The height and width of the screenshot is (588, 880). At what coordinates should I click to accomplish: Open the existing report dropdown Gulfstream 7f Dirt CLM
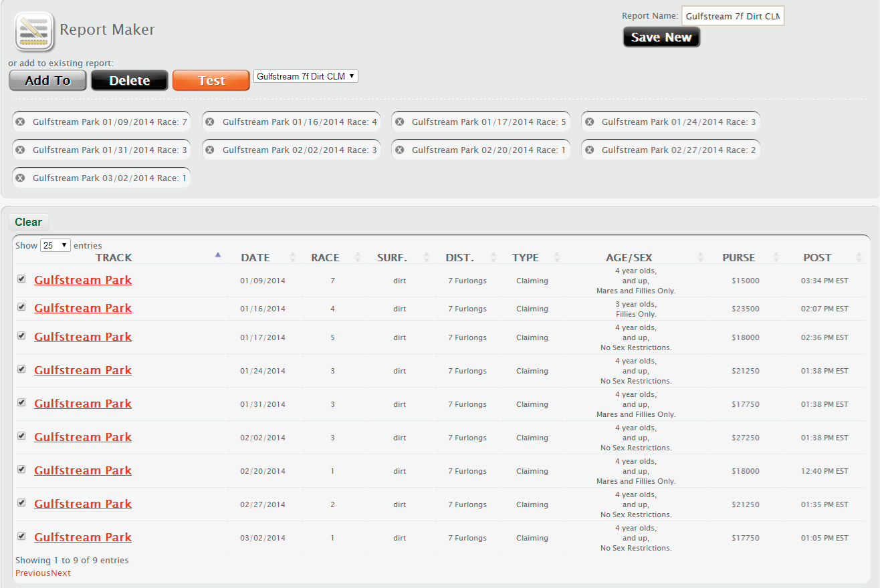click(306, 76)
